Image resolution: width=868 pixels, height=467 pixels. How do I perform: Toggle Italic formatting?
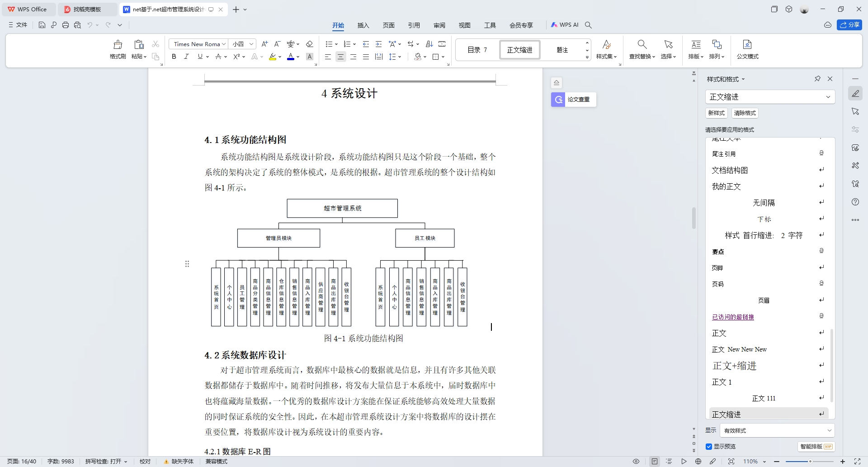pos(186,57)
